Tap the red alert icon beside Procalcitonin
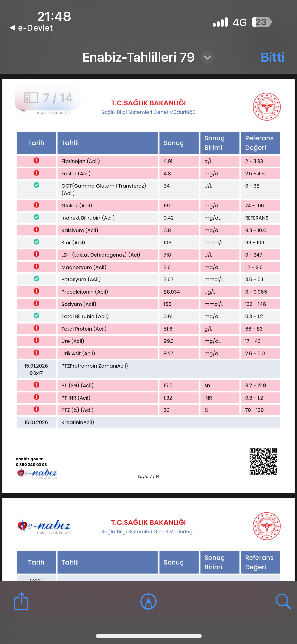The width and height of the screenshot is (297, 644). [36, 291]
